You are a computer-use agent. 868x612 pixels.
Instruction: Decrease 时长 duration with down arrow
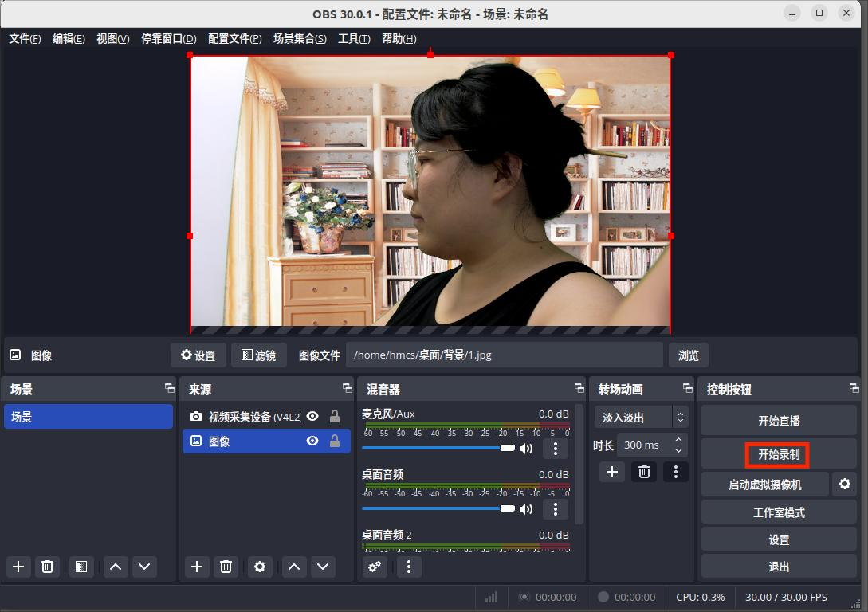[x=678, y=450]
